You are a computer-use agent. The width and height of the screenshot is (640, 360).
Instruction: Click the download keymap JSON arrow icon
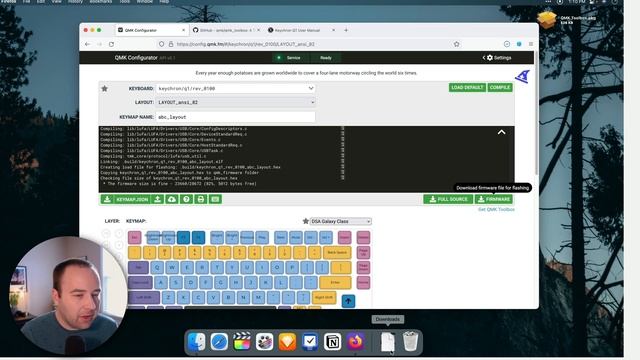107,199
